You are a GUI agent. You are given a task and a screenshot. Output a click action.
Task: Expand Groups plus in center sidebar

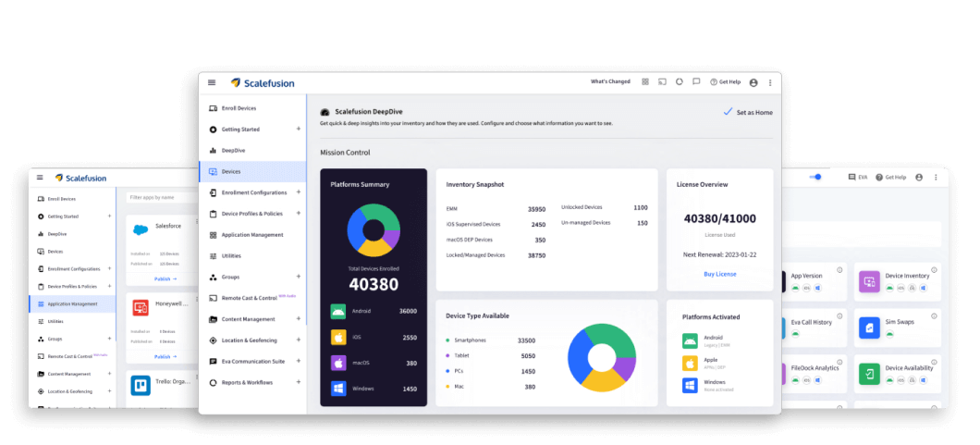point(298,277)
